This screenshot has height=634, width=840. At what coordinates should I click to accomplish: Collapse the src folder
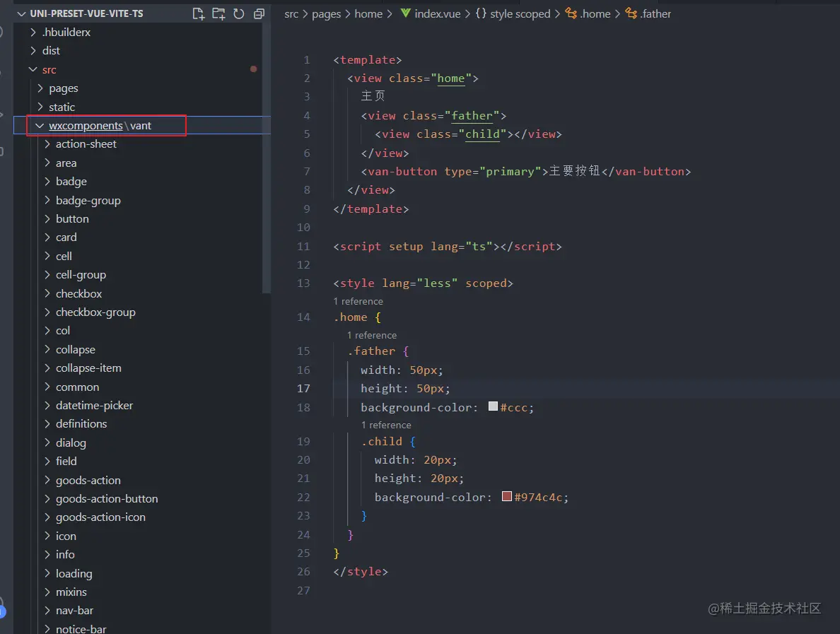[33, 69]
